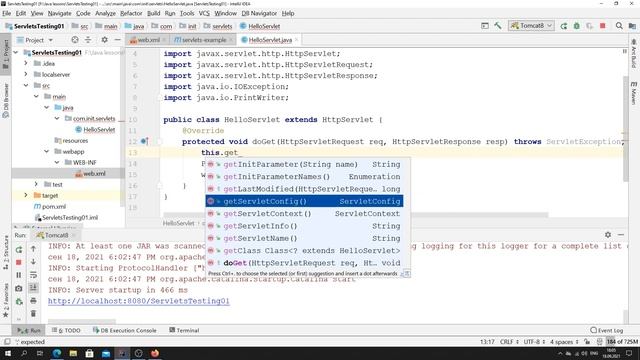This screenshot has height=360, width=640.
Task: Print the console output
Action: 33,301
